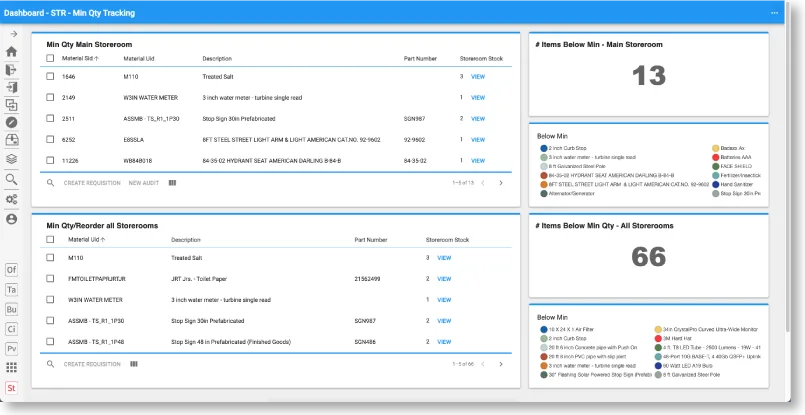Select the E8SSLA row checkbox

(x=50, y=140)
